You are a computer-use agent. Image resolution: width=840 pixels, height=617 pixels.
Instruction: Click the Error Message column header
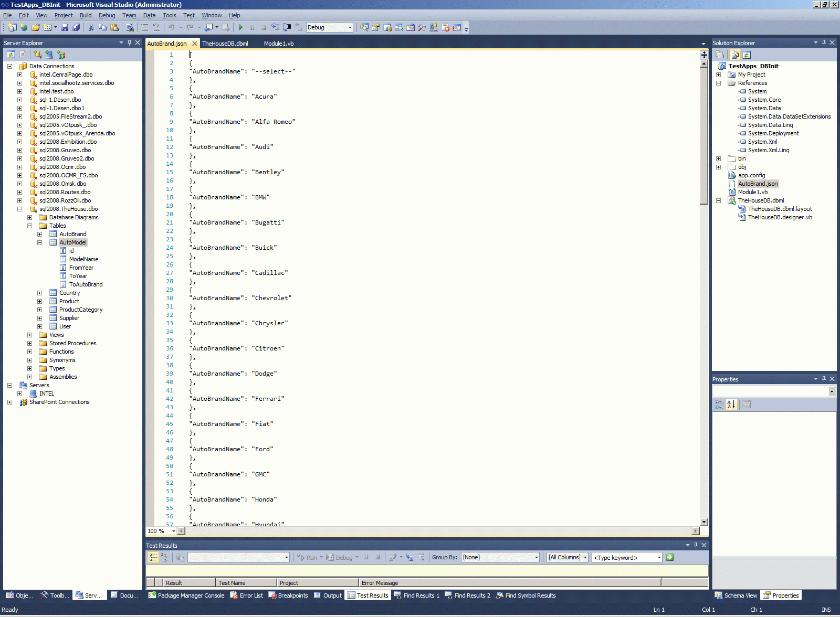click(x=510, y=583)
